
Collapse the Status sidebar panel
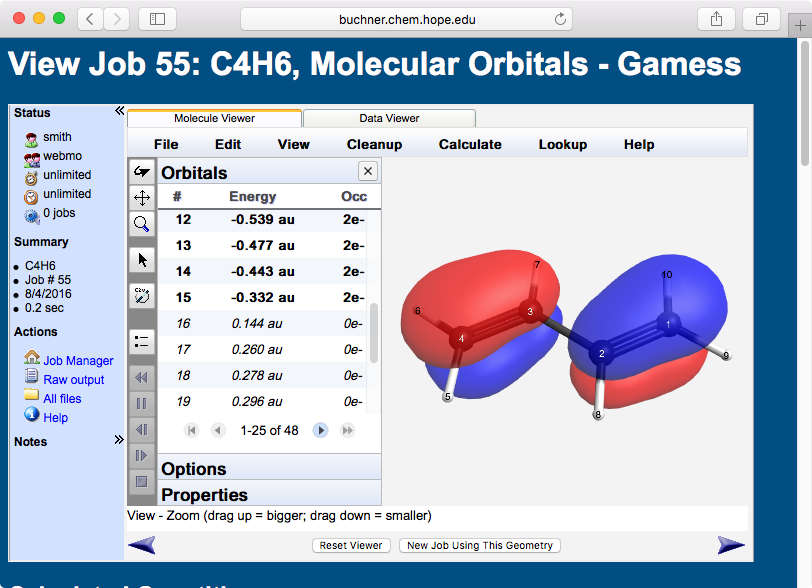pyautogui.click(x=119, y=112)
